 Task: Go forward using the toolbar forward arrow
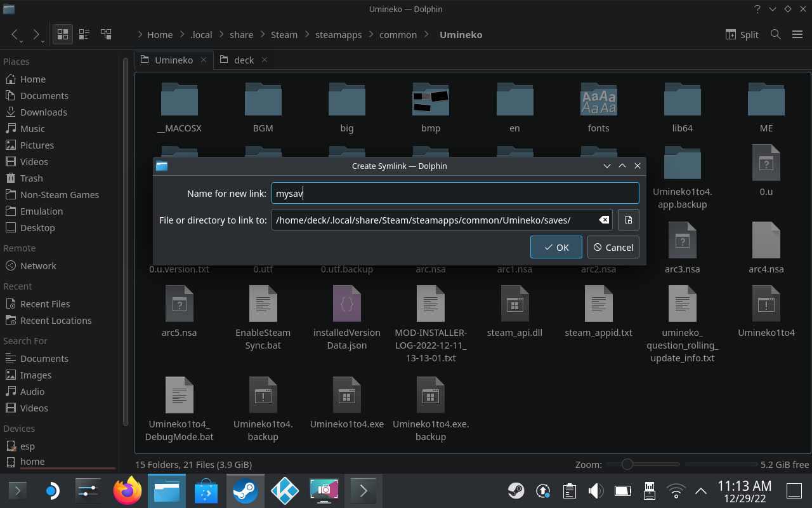pyautogui.click(x=36, y=34)
